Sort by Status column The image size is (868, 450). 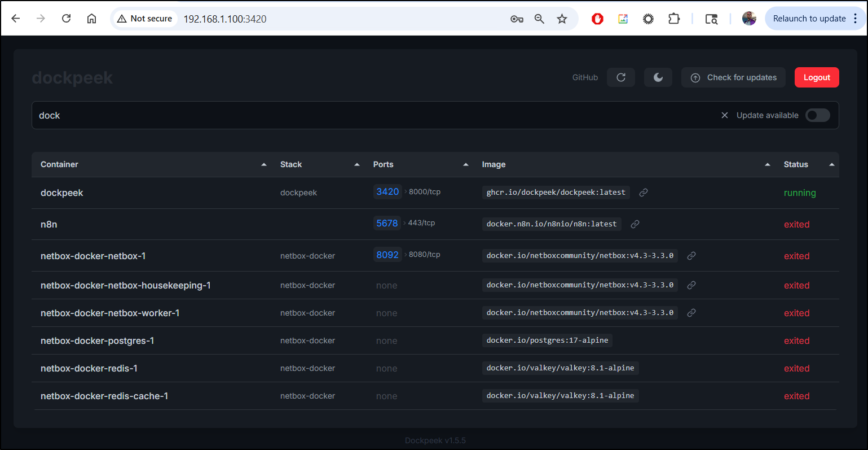tap(808, 164)
